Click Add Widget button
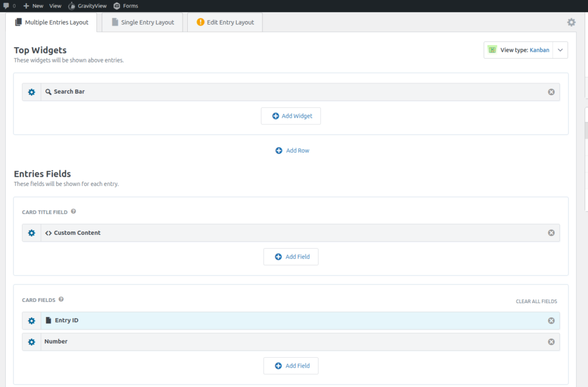 click(x=291, y=116)
